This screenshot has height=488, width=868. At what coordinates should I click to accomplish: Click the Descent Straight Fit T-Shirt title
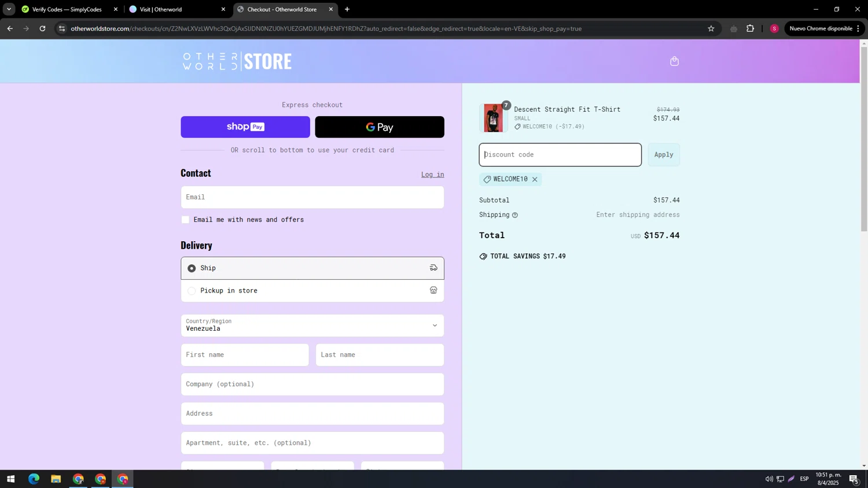[567, 109]
